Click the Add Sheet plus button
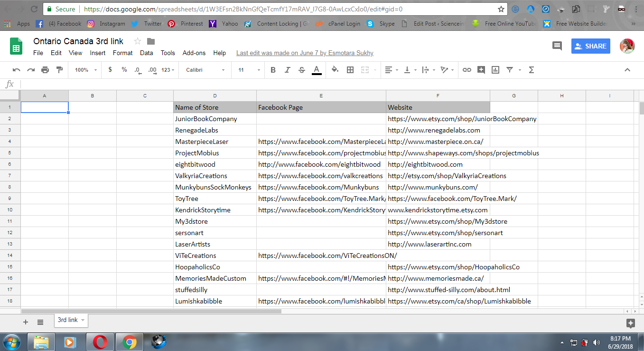 click(26, 322)
